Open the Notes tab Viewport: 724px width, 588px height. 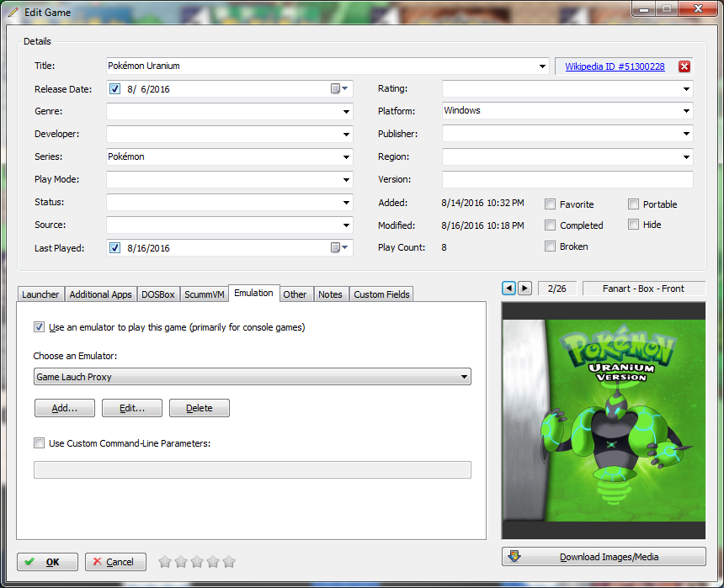click(x=330, y=294)
